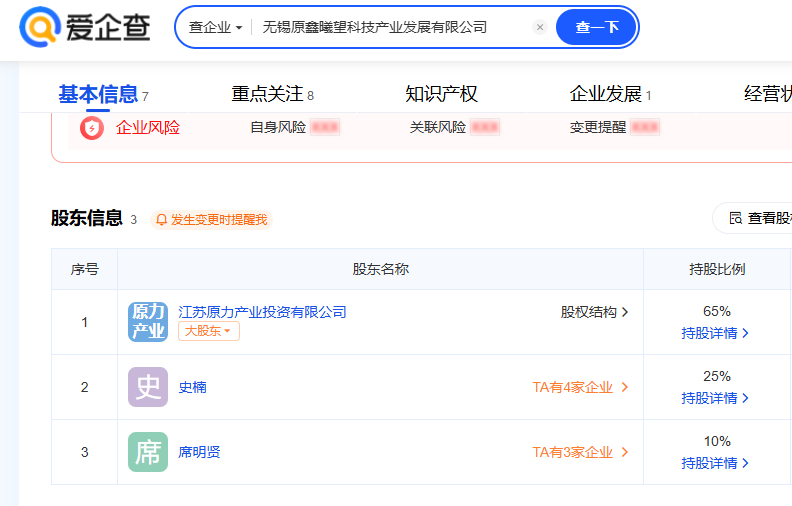Click the 发生变更时提醒我 bell reminder button
Image resolution: width=792 pixels, height=506 pixels.
211,220
